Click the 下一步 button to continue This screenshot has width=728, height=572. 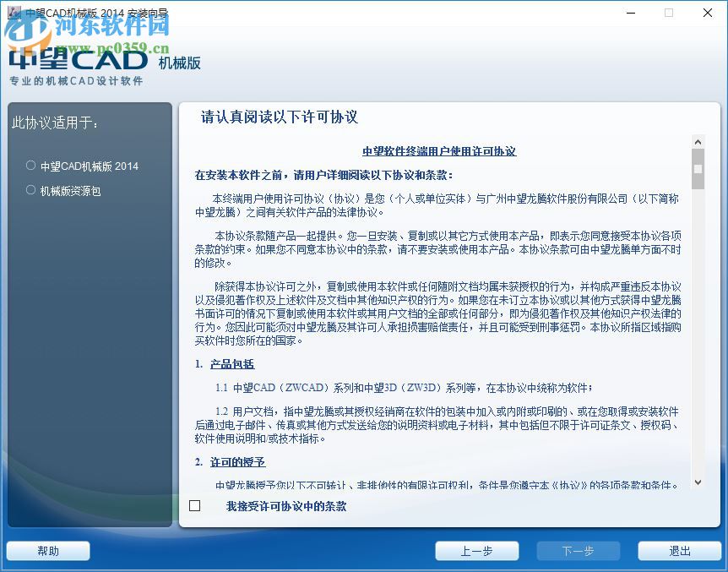(578, 550)
